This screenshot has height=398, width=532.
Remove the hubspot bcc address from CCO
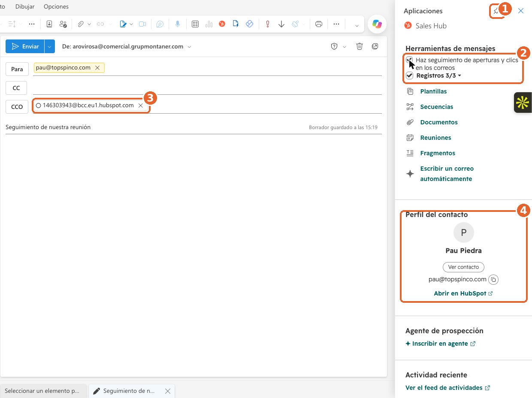140,106
